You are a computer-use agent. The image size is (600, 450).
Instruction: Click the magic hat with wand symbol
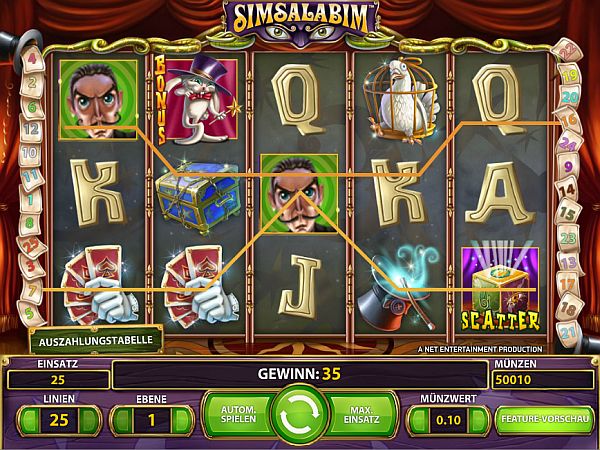(400, 289)
